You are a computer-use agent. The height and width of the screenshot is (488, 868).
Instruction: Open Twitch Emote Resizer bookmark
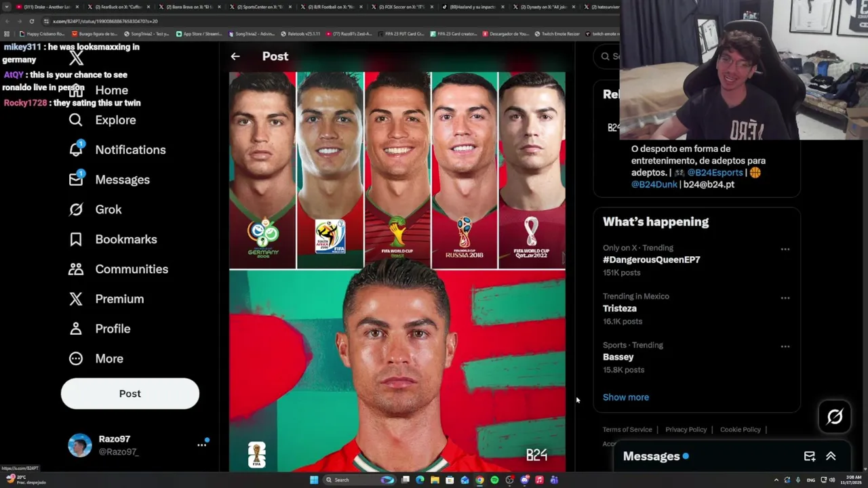557,34
